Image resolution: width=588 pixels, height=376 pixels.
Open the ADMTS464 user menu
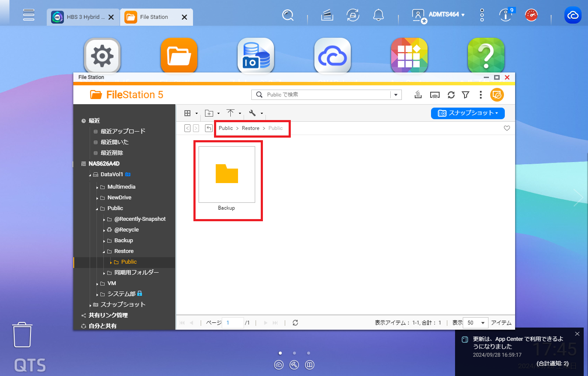tap(438, 15)
